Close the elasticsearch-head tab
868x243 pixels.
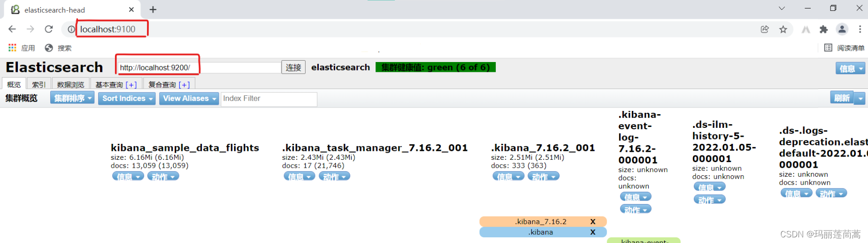[131, 9]
